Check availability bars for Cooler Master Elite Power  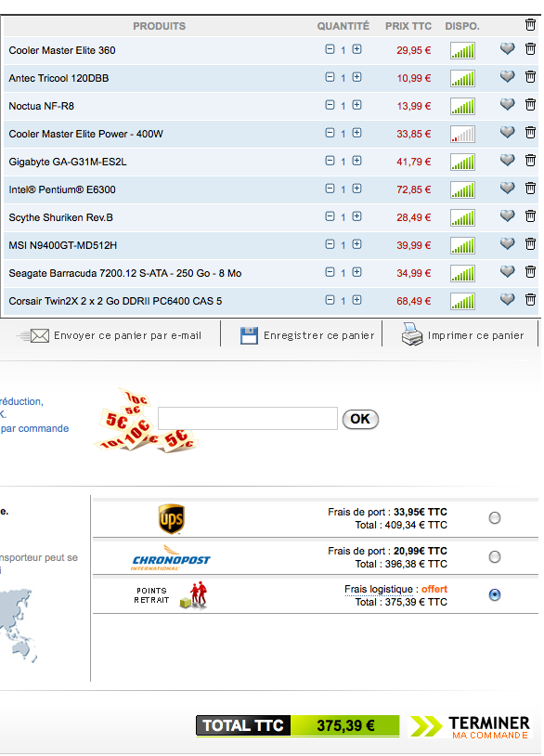(462, 134)
